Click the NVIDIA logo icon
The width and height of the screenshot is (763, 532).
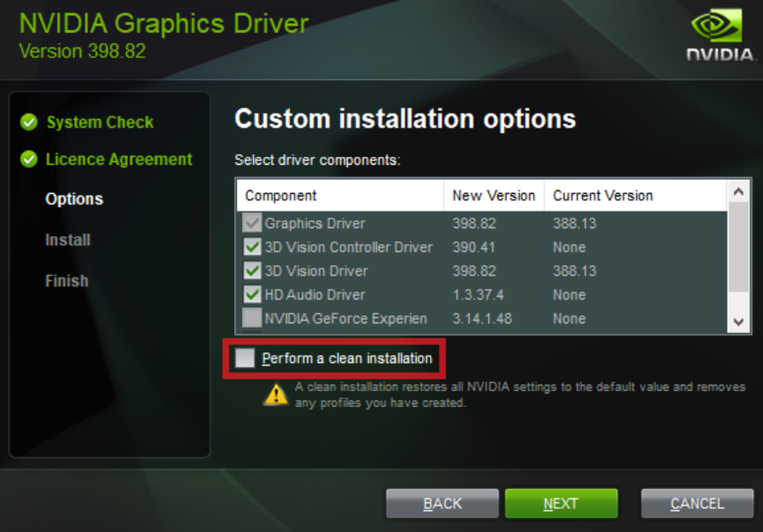pos(720,35)
